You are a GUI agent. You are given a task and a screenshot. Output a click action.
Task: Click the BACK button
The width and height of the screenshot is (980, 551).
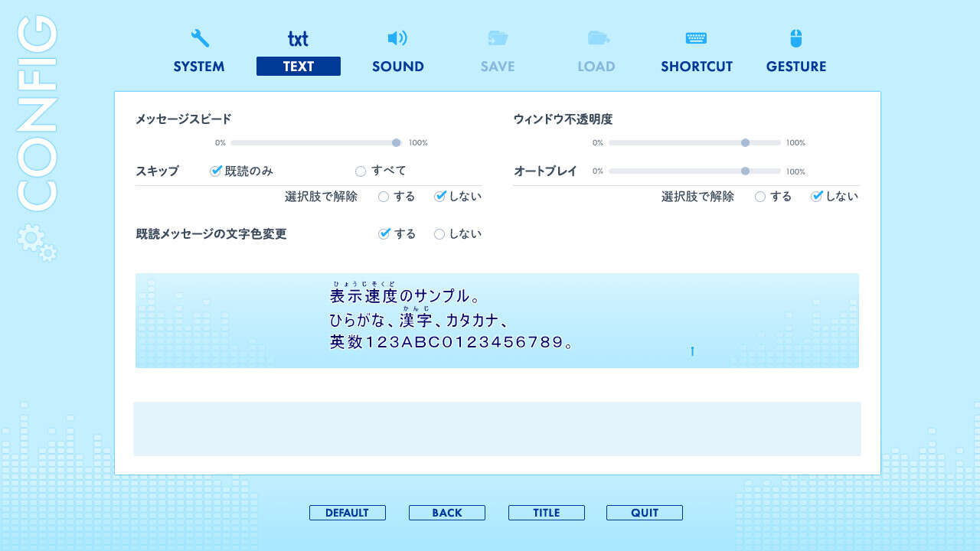click(447, 512)
